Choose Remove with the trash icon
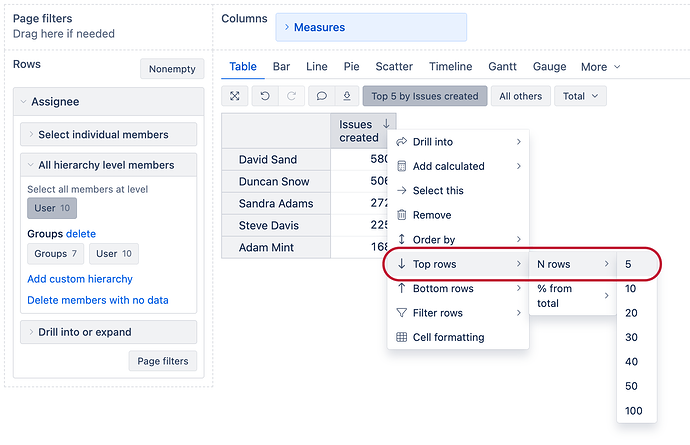 coord(431,215)
